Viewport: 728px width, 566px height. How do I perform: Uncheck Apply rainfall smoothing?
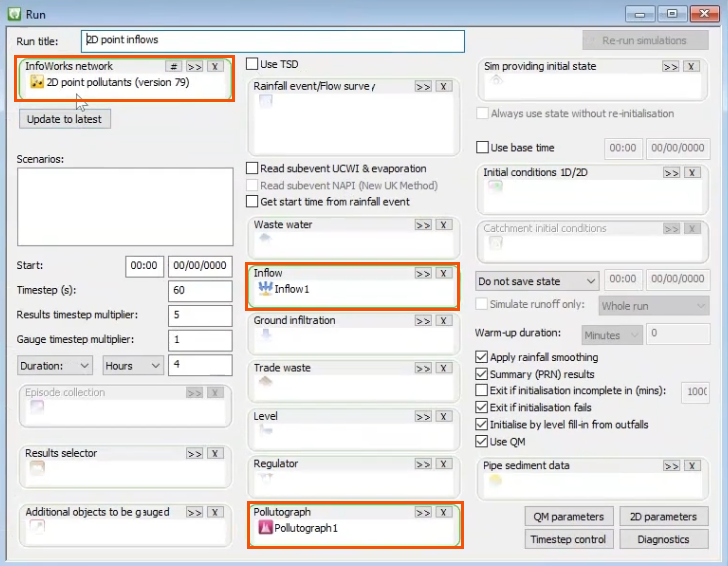pyautogui.click(x=481, y=357)
